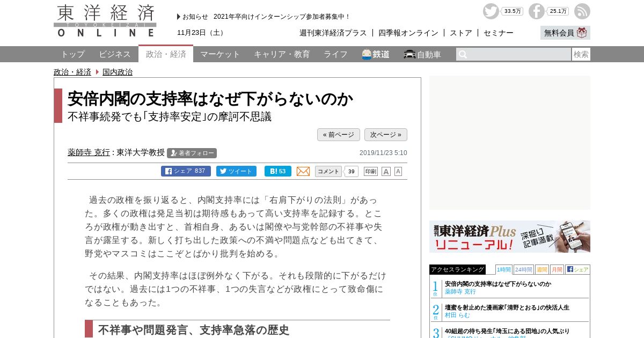The height and width of the screenshot is (338, 644).
Task: Click the 印刷 print icon
Action: point(371,171)
